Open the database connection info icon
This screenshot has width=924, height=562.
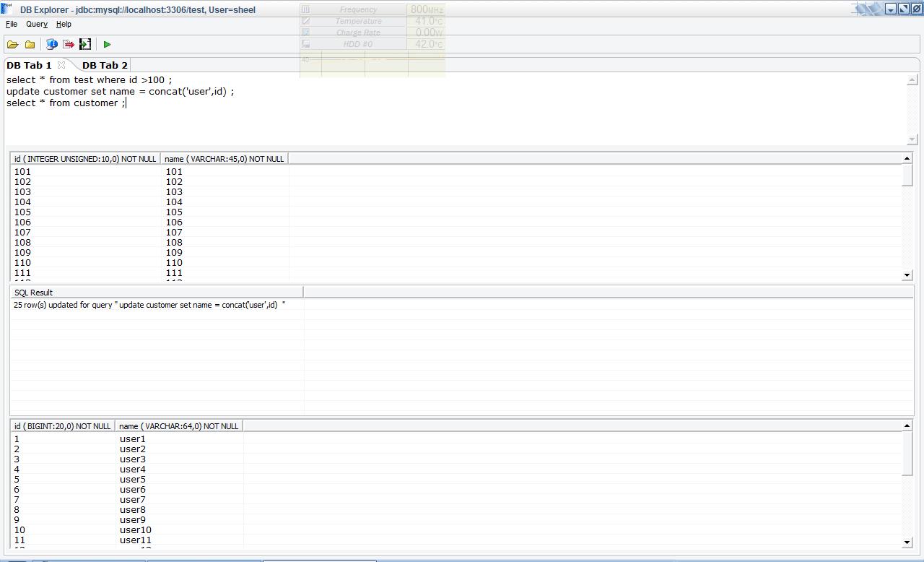pyautogui.click(x=52, y=45)
